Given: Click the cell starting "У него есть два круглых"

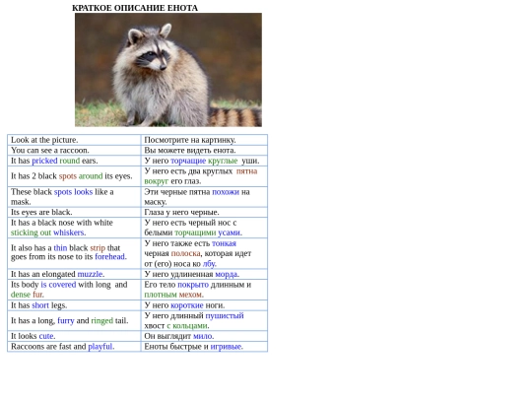Looking at the screenshot, I should [204, 176].
